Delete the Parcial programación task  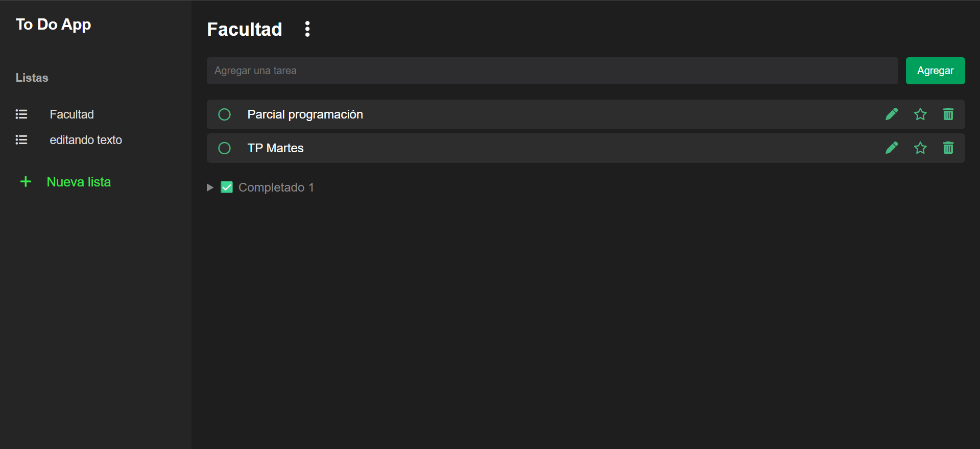click(948, 114)
